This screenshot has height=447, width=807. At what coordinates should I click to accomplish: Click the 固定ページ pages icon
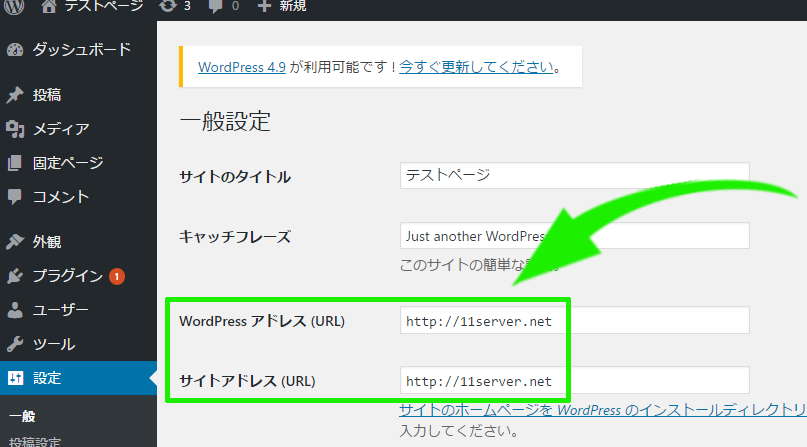coord(15,163)
